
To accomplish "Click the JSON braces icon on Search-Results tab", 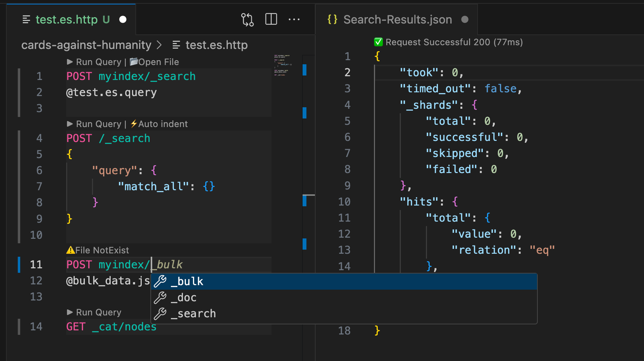I will [x=332, y=19].
